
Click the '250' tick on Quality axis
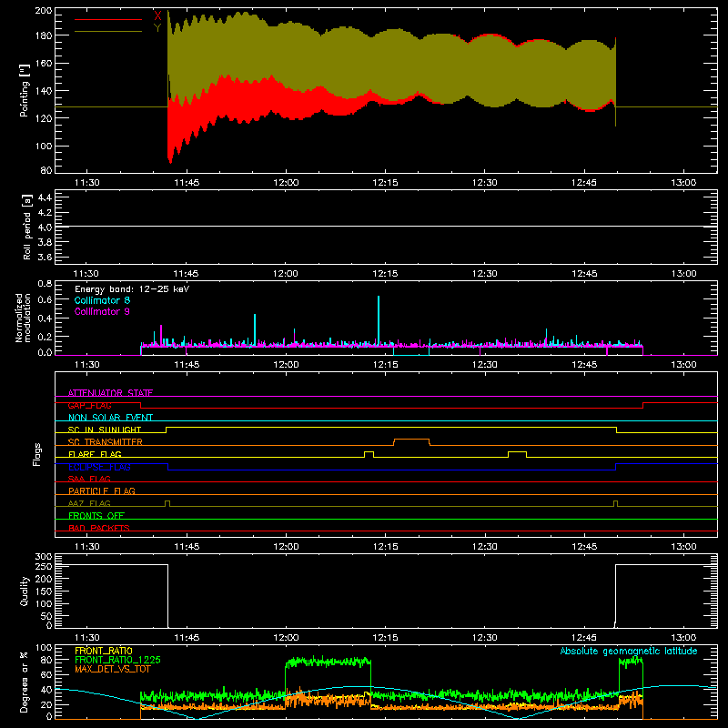point(44,566)
